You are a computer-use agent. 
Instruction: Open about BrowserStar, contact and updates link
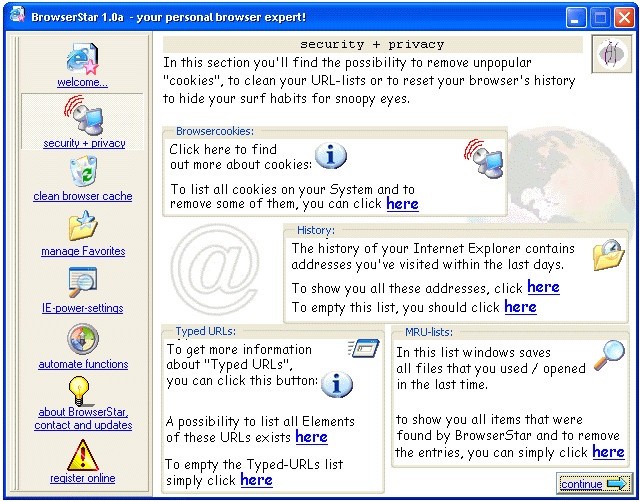pos(83,419)
